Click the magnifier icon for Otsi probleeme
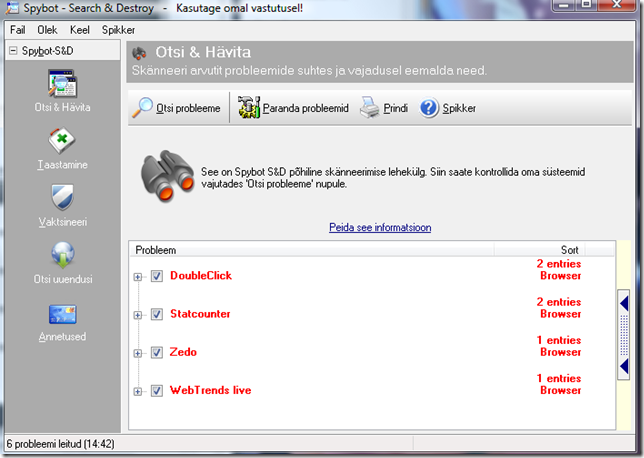The image size is (644, 458). coord(143,108)
